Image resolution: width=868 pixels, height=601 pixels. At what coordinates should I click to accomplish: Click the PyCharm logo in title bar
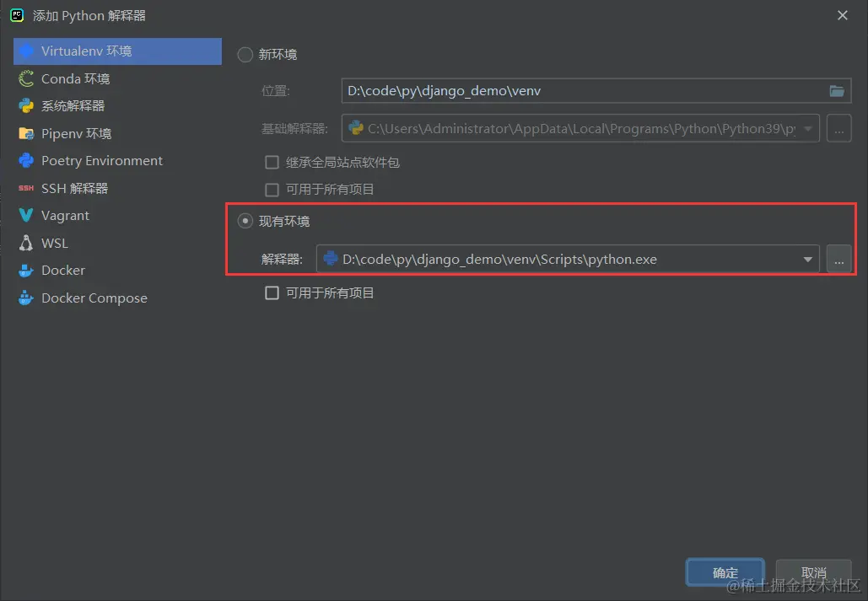(x=17, y=15)
